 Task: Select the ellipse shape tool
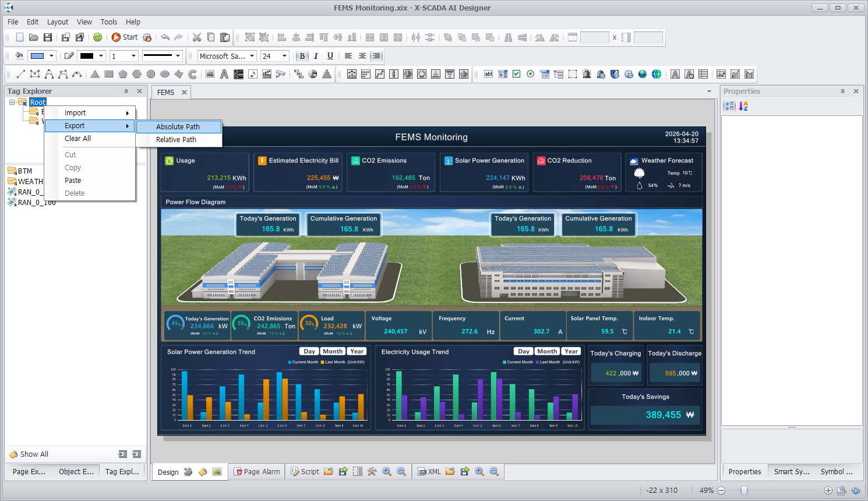(x=165, y=74)
